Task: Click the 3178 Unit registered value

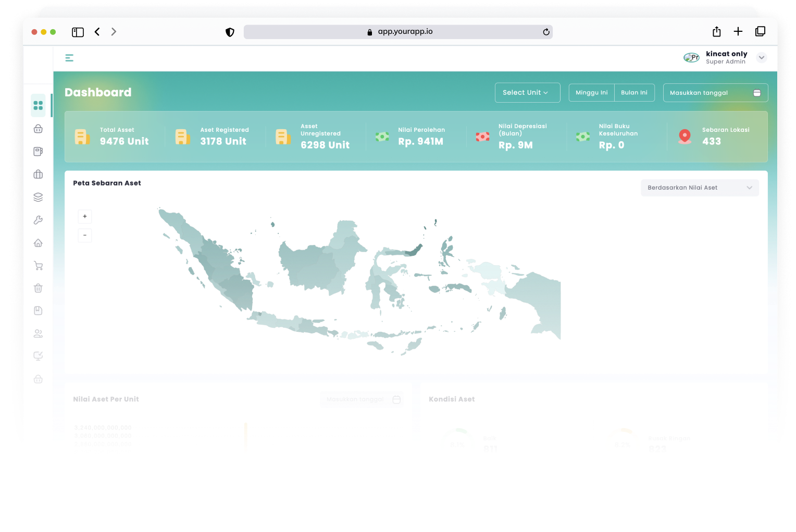Action: (223, 141)
